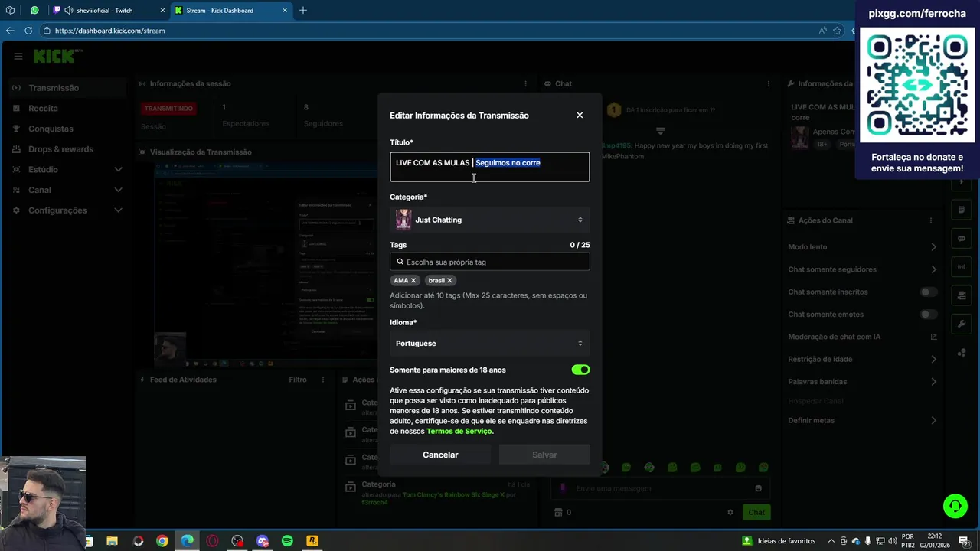The width and height of the screenshot is (980, 551).
Task: Open Spotify from the taskbar
Action: pyautogui.click(x=287, y=541)
